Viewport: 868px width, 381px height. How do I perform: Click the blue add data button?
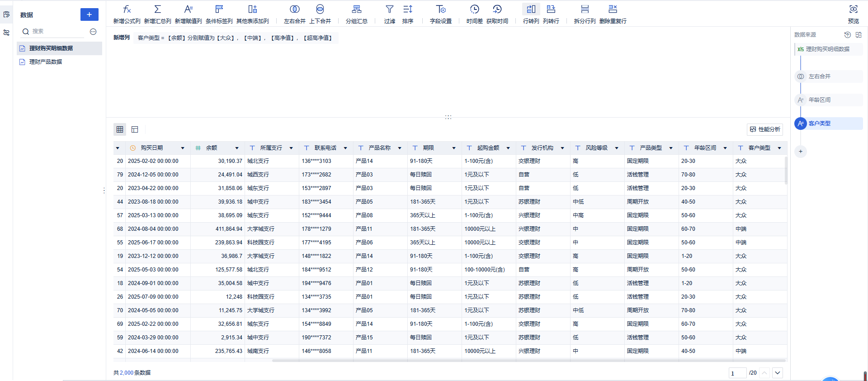89,14
